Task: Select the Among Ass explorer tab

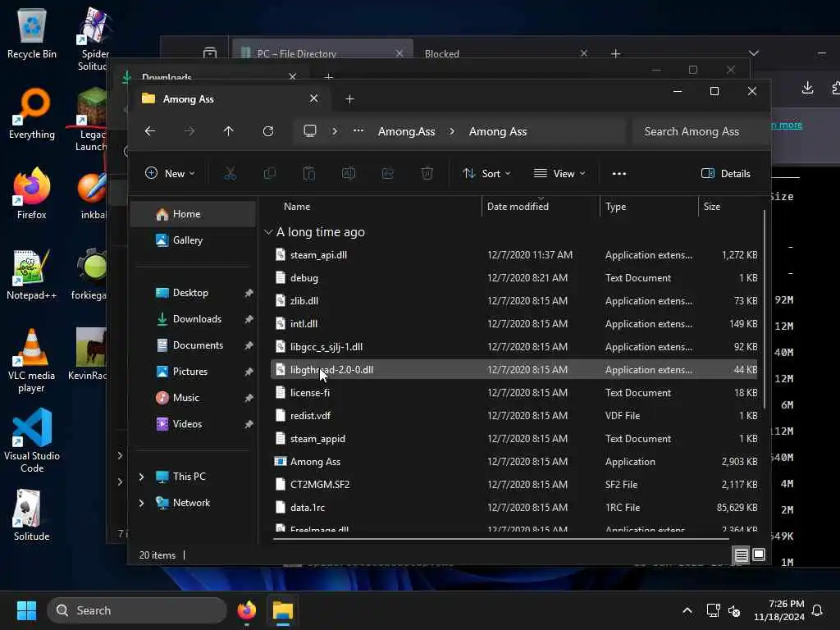Action: pyautogui.click(x=228, y=99)
